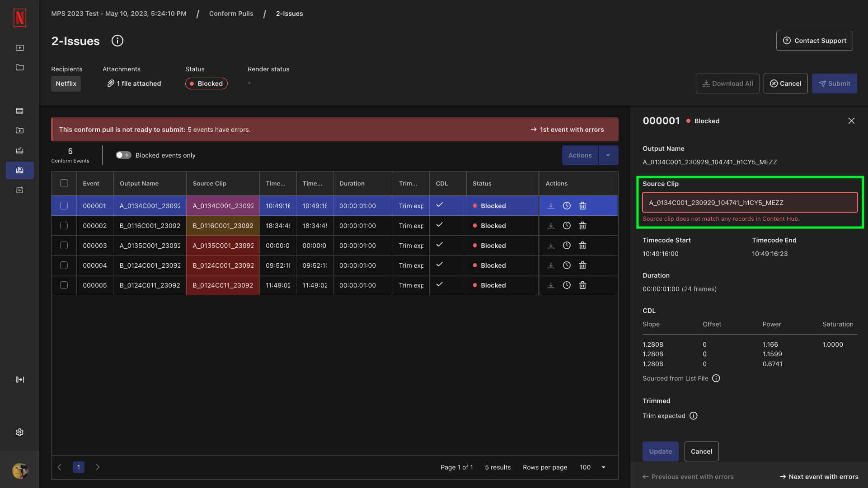Expand the Actions dropdown arrow
Viewport: 868px width, 488px height.
(608, 155)
